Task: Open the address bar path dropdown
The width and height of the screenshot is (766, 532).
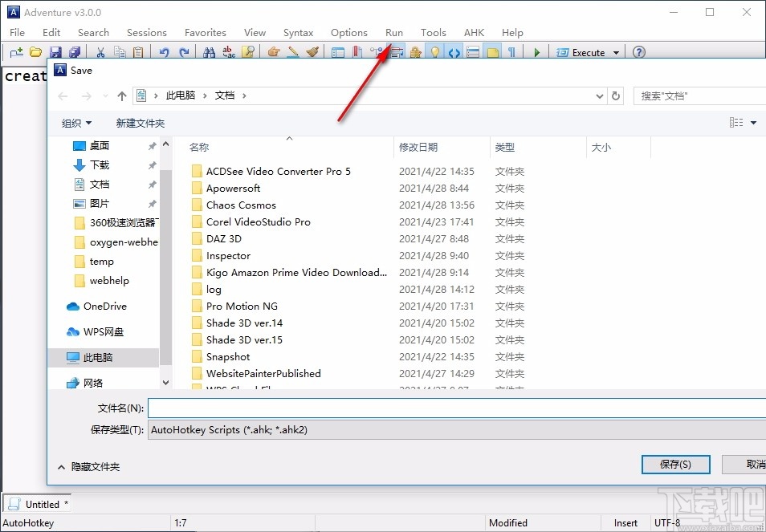Action: (599, 95)
